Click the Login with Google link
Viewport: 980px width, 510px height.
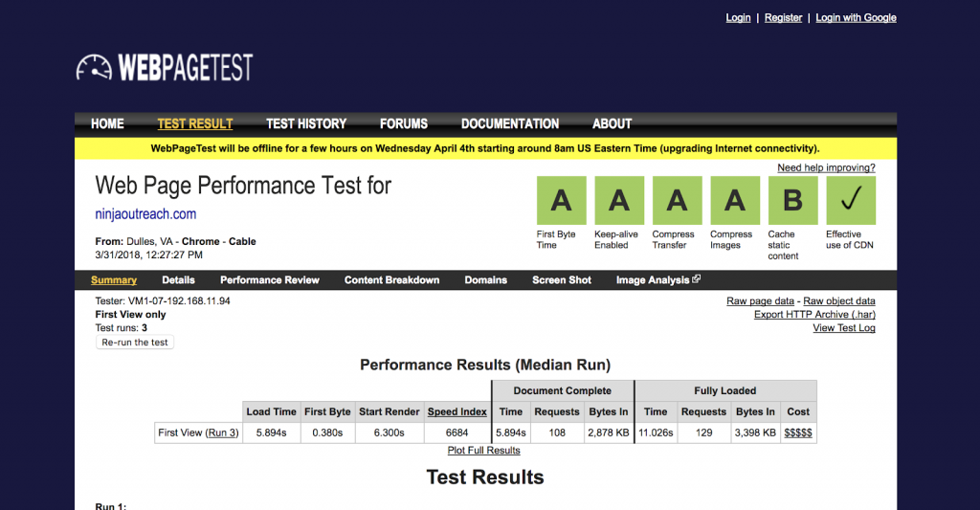coord(856,17)
